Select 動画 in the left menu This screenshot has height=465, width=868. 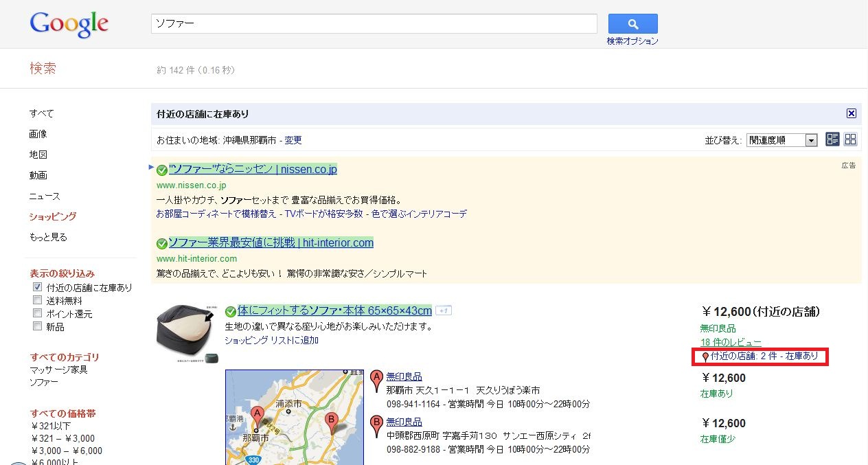pyautogui.click(x=38, y=175)
